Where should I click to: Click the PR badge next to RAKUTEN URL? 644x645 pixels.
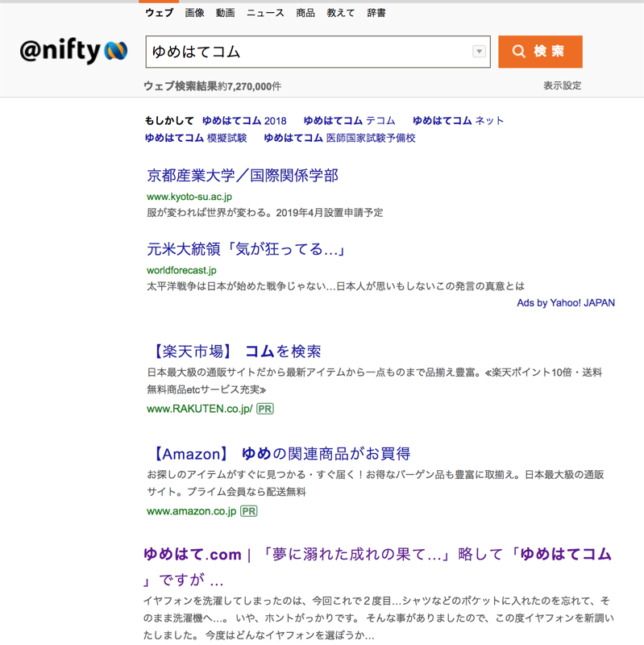click(265, 409)
